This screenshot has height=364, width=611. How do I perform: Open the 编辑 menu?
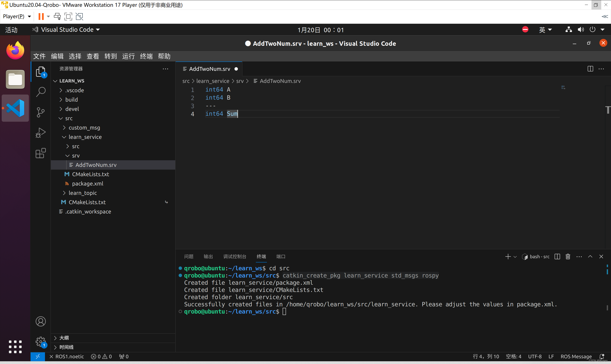[x=57, y=56]
